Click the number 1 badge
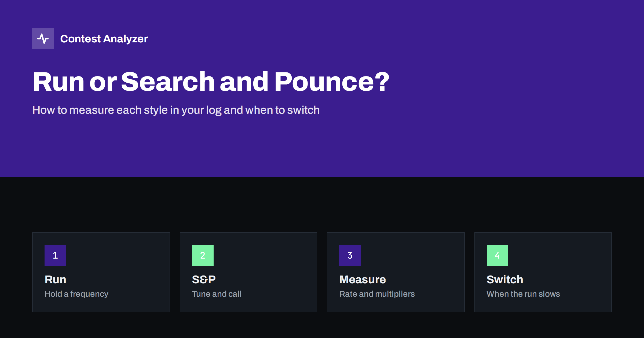Image resolution: width=644 pixels, height=338 pixels. 55,255
